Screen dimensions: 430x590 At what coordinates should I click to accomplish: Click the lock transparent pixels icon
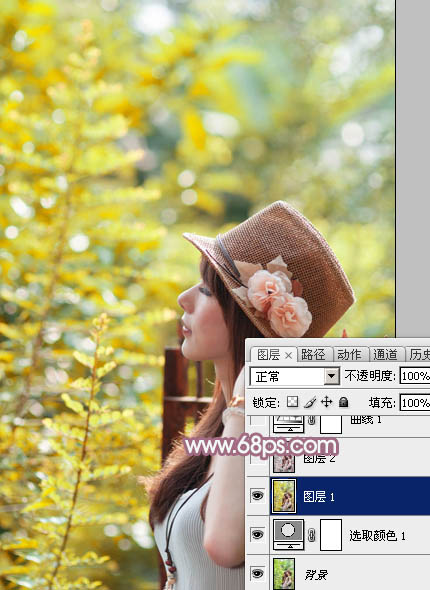[292, 402]
